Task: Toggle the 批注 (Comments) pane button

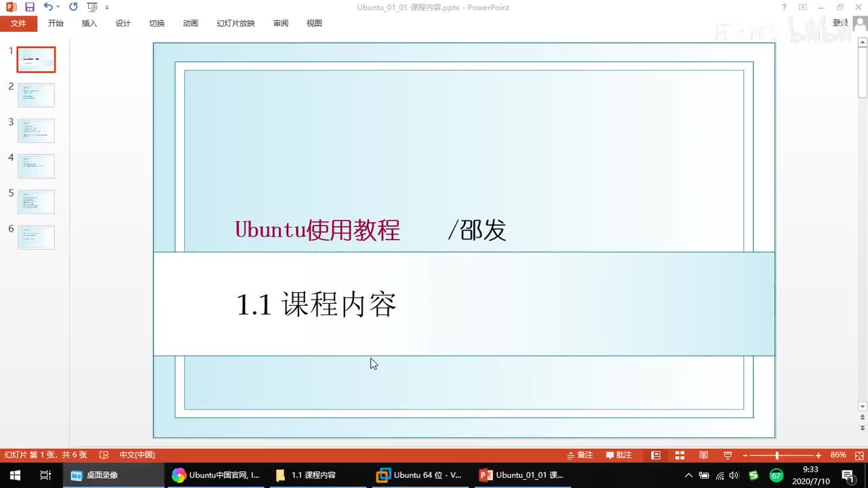Action: pos(619,455)
